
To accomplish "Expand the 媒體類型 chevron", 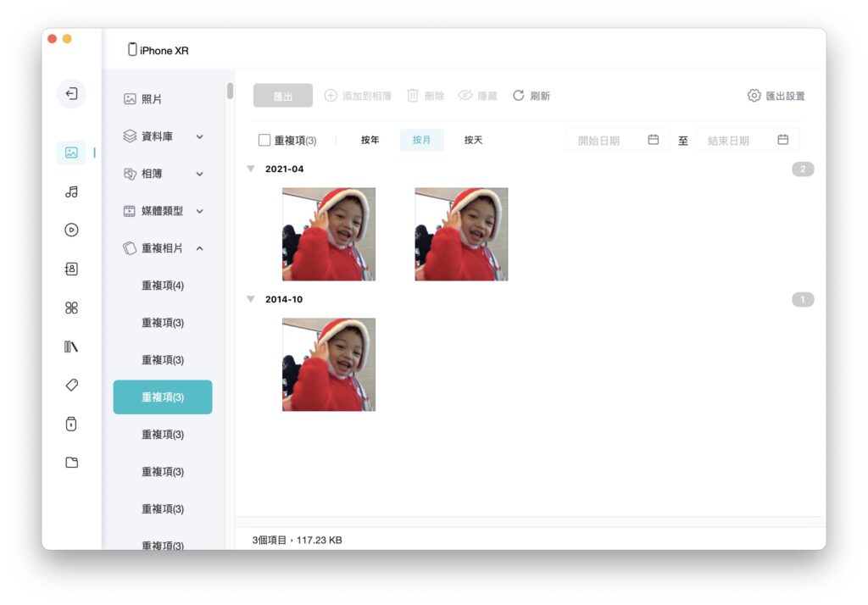I will click(x=200, y=211).
